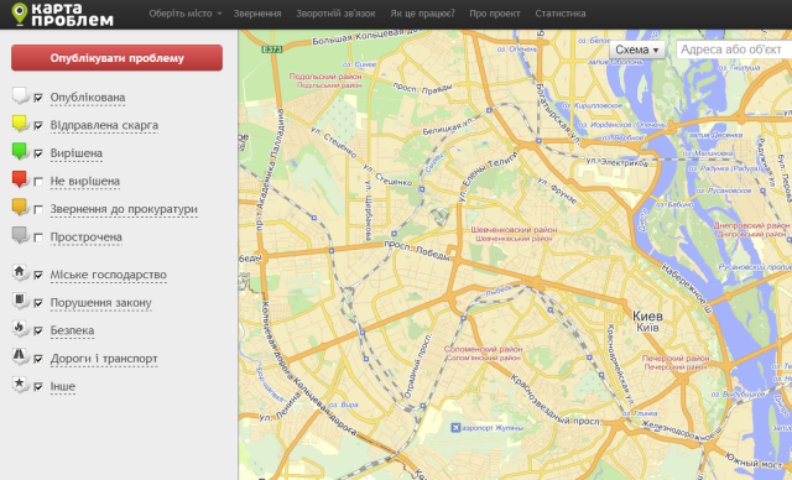This screenshot has width=792, height=480.
Task: Click the Киев city label on map
Action: point(647,316)
